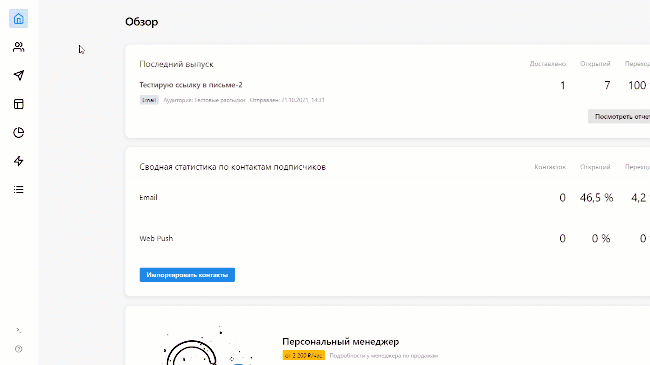The height and width of the screenshot is (365, 650).
Task: Click 'Сводная статистика по контактам подписчиков' heading
Action: (233, 167)
